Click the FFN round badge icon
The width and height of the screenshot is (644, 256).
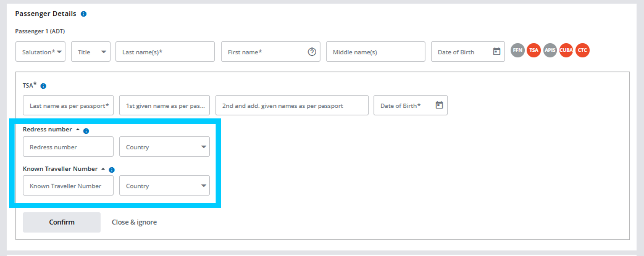(x=517, y=50)
